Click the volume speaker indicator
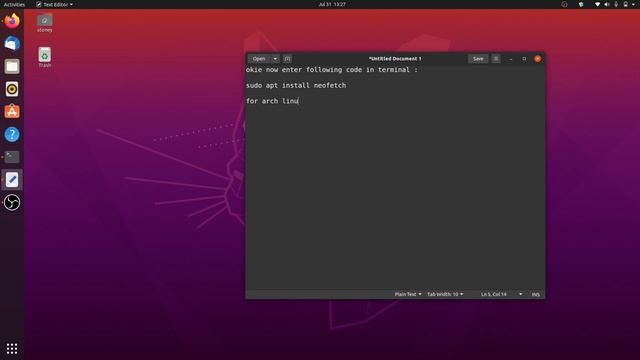The width and height of the screenshot is (640, 360). click(x=607, y=4)
